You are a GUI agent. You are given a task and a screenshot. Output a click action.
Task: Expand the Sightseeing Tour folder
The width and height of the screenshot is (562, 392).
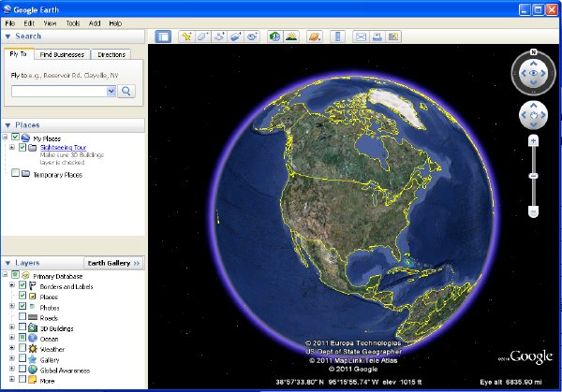[x=12, y=147]
